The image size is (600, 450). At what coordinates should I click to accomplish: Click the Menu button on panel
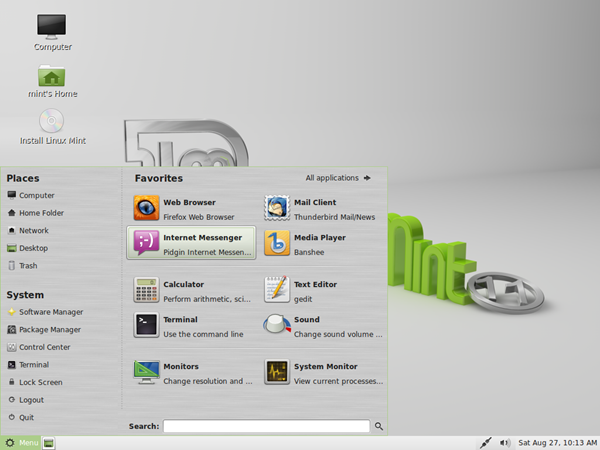point(21,443)
